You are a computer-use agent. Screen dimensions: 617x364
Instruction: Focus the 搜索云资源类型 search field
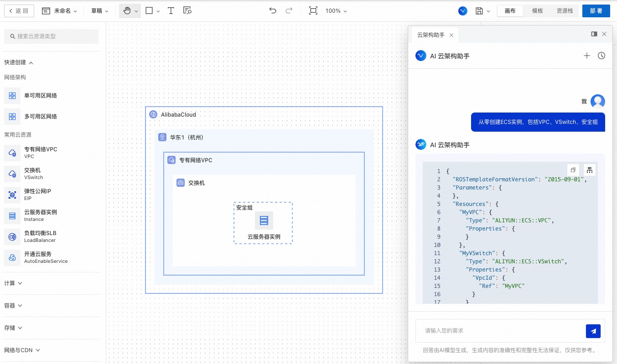(51, 36)
